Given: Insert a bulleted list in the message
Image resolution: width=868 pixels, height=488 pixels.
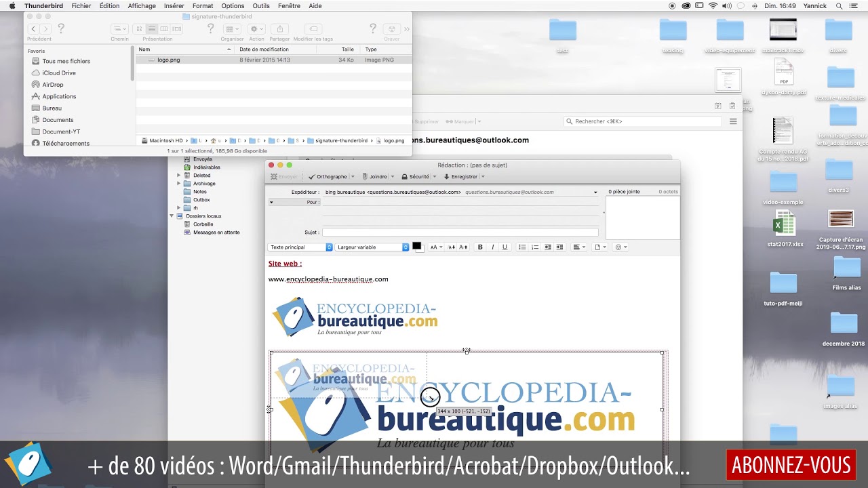Looking at the screenshot, I should click(522, 247).
